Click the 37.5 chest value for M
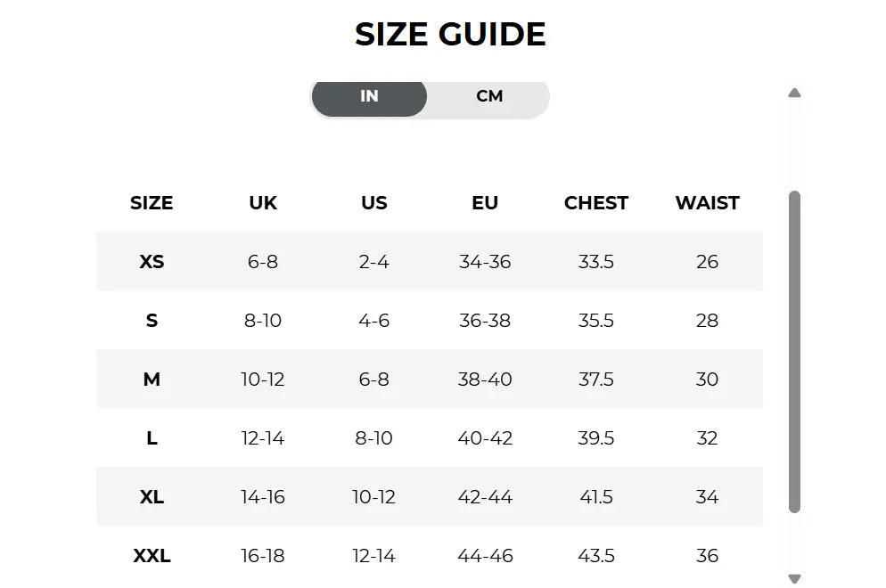Viewport: 886px width, 588px height. (x=596, y=379)
